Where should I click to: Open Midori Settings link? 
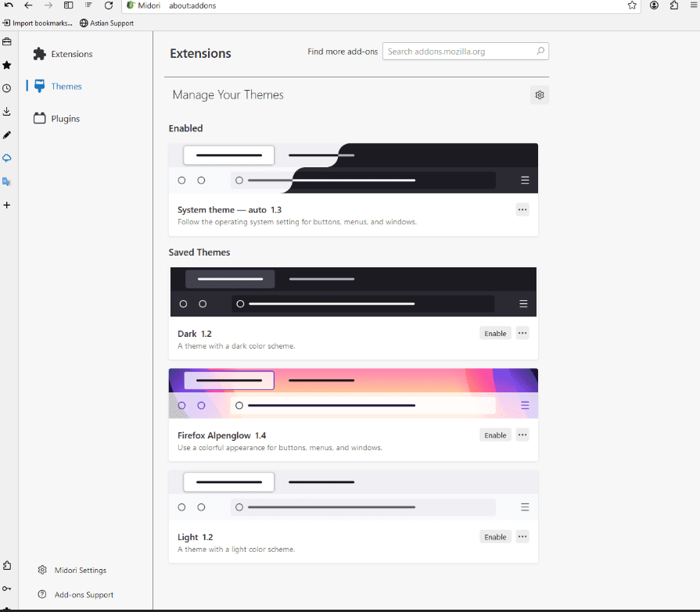click(80, 571)
